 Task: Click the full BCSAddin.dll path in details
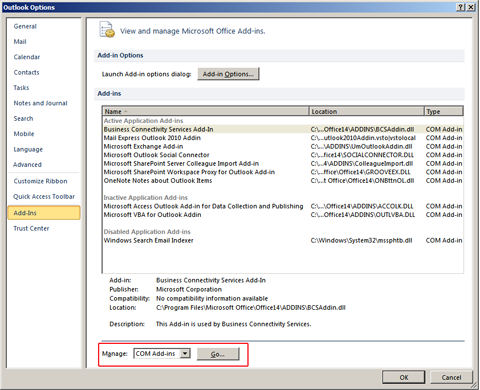251,308
